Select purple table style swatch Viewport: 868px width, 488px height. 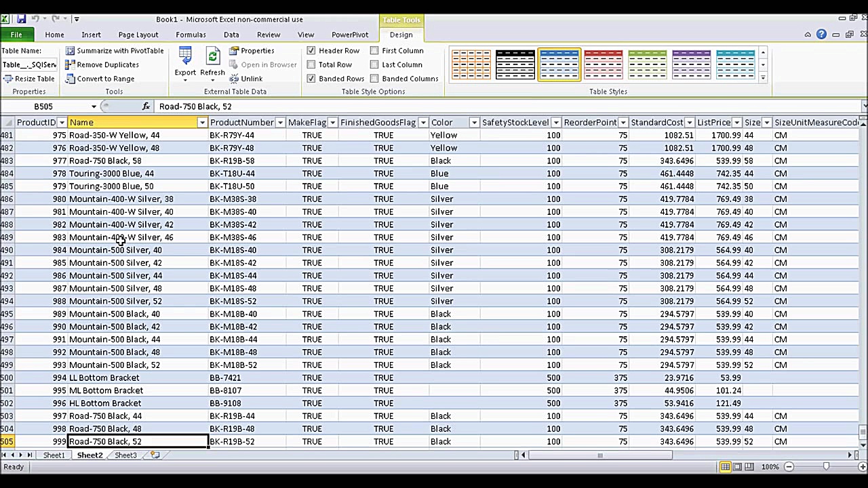tap(691, 64)
